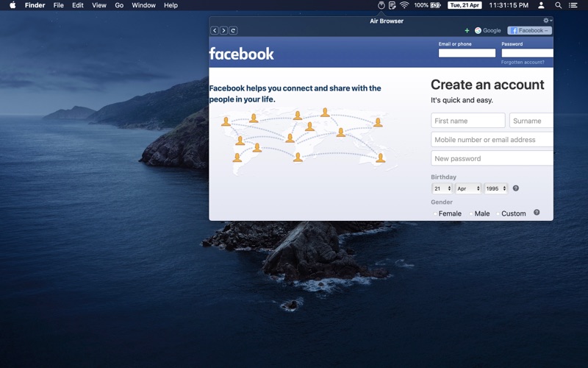
Task: Focus the Password login field
Action: point(527,53)
